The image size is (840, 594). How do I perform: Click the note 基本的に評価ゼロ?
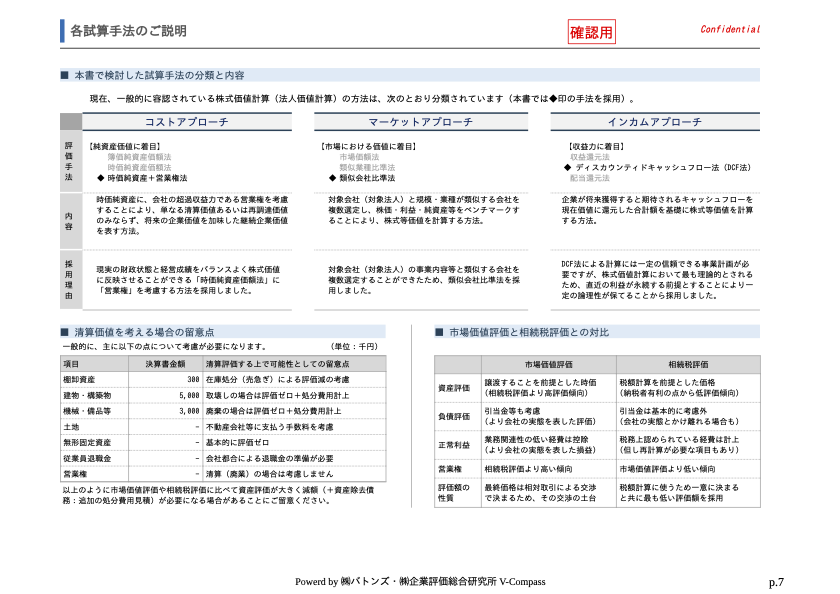[x=237, y=442]
